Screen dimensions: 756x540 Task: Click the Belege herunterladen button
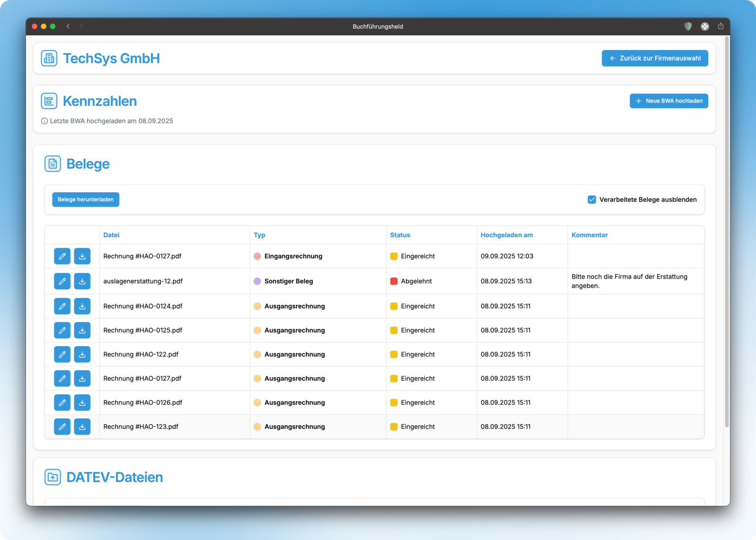[x=86, y=199]
